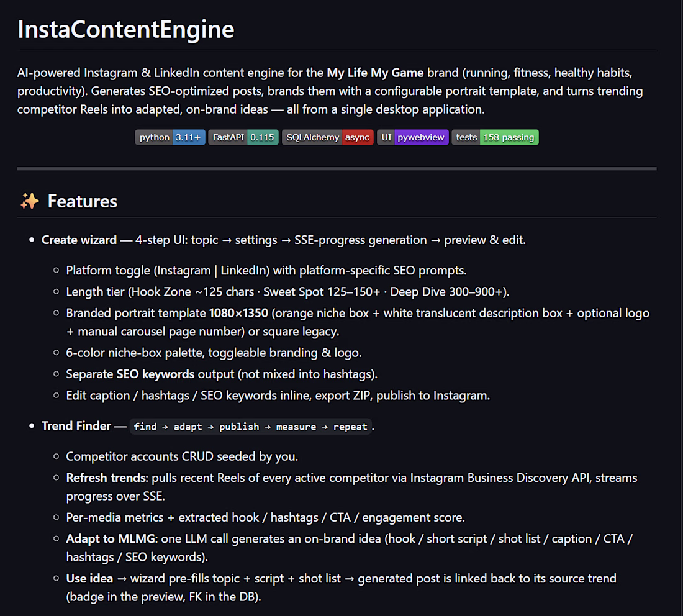Click the bold My Life My Game text
Viewport: 683px width, 616px height.
(375, 73)
